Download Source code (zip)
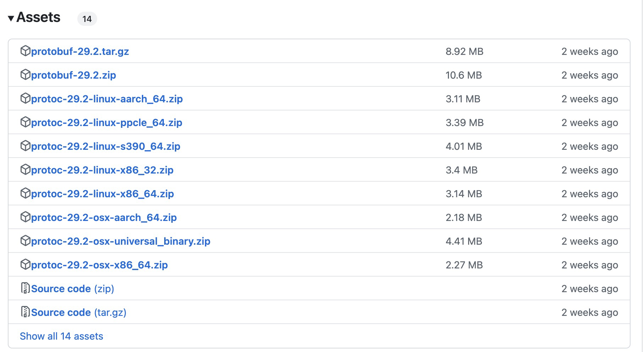The width and height of the screenshot is (644, 352). [x=72, y=289]
